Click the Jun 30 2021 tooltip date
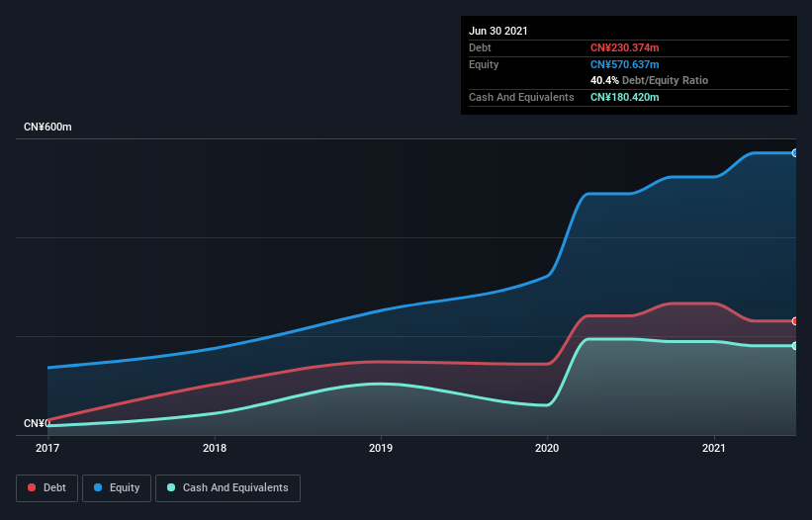 pos(498,31)
